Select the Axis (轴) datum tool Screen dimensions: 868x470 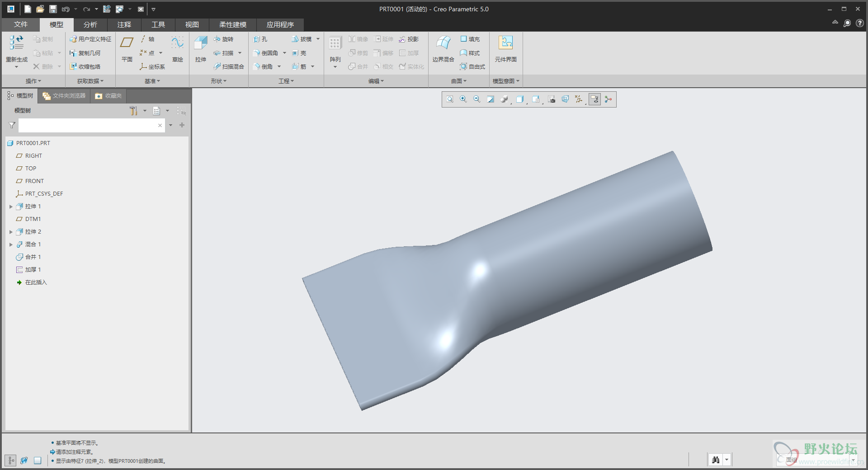tap(147, 39)
